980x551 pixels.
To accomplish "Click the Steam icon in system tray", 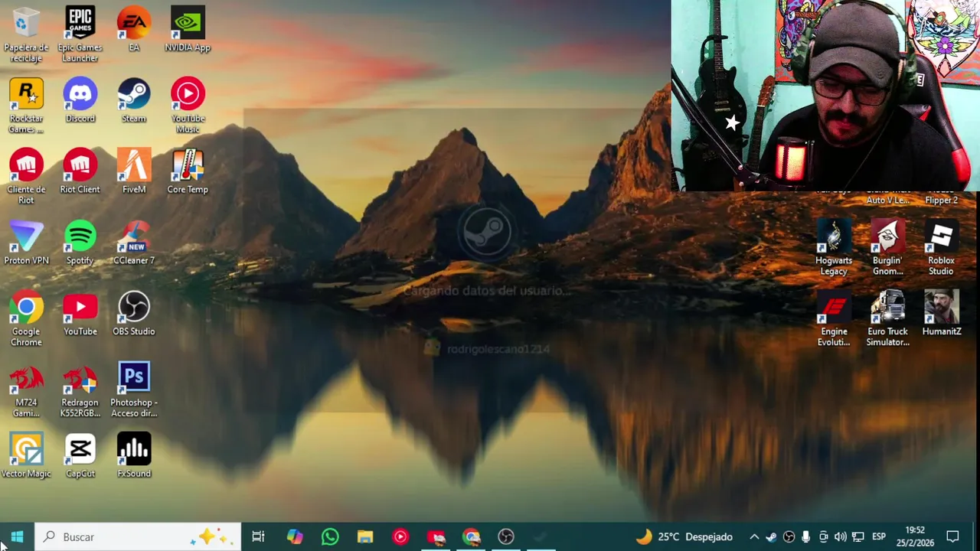I will pos(771,536).
